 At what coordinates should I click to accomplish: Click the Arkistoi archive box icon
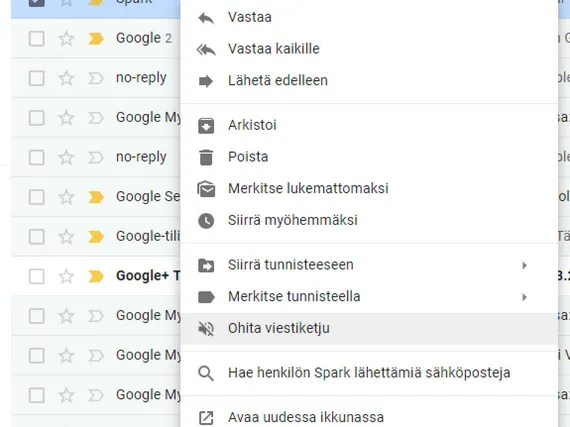point(206,126)
